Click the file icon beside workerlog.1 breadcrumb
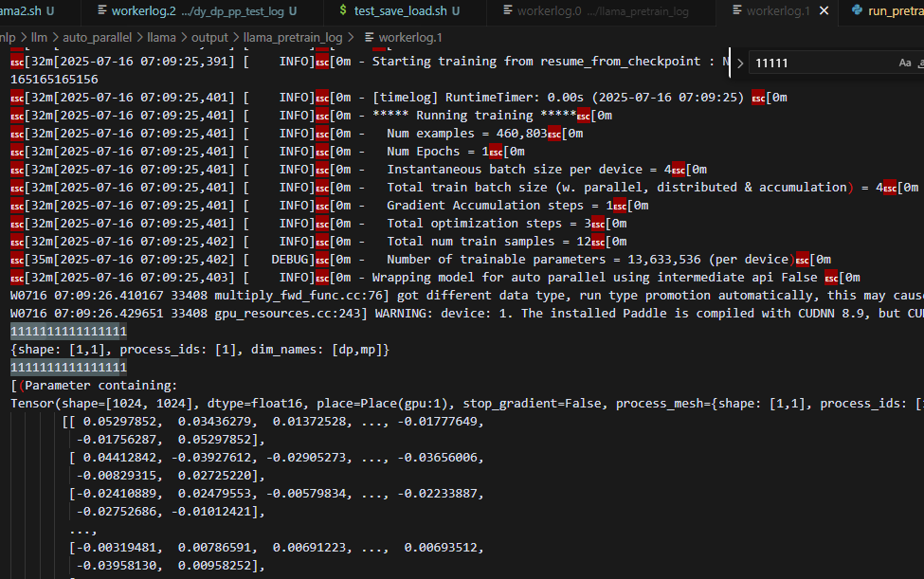The width and height of the screenshot is (924, 579). coord(369,37)
